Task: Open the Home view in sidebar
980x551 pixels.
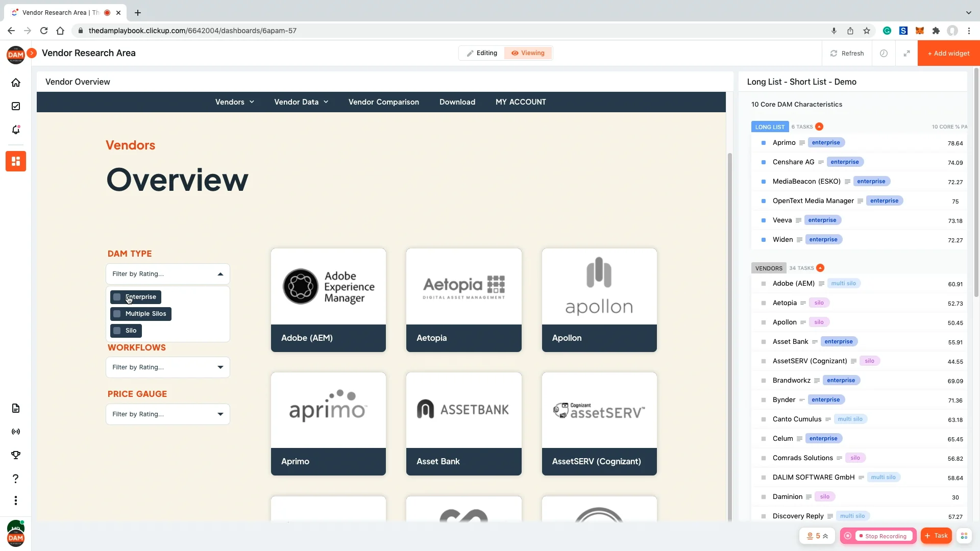Action: [x=15, y=82]
